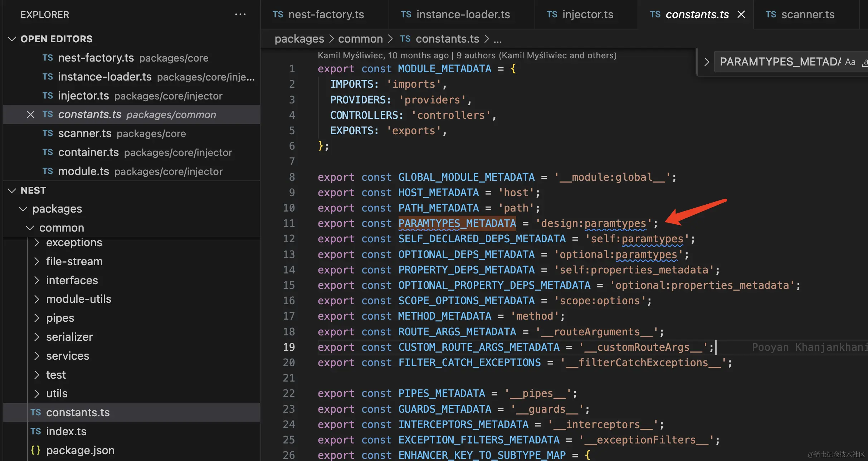Click the SELF_DECLARED_DEPS_METADATA identifier
This screenshot has height=461, width=868.
482,239
